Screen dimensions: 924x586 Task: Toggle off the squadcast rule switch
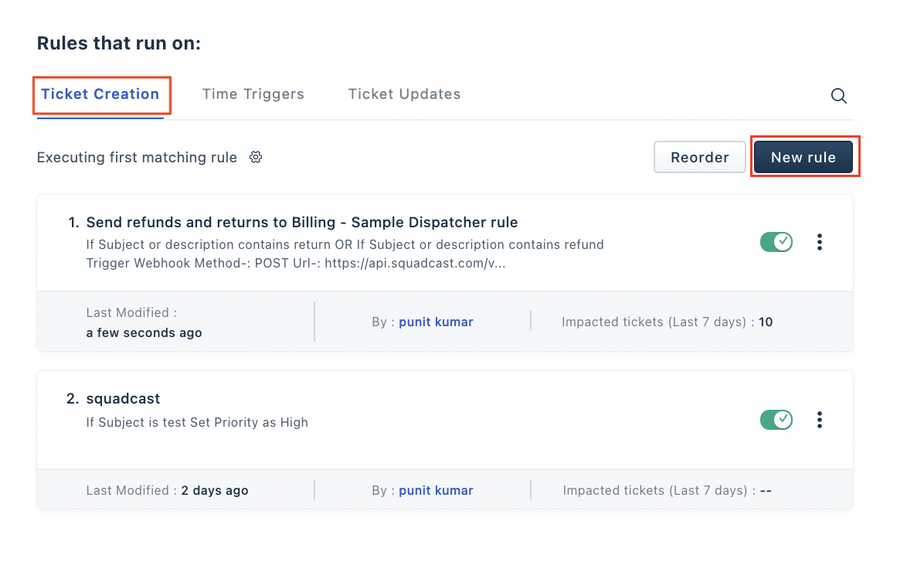[x=776, y=420]
